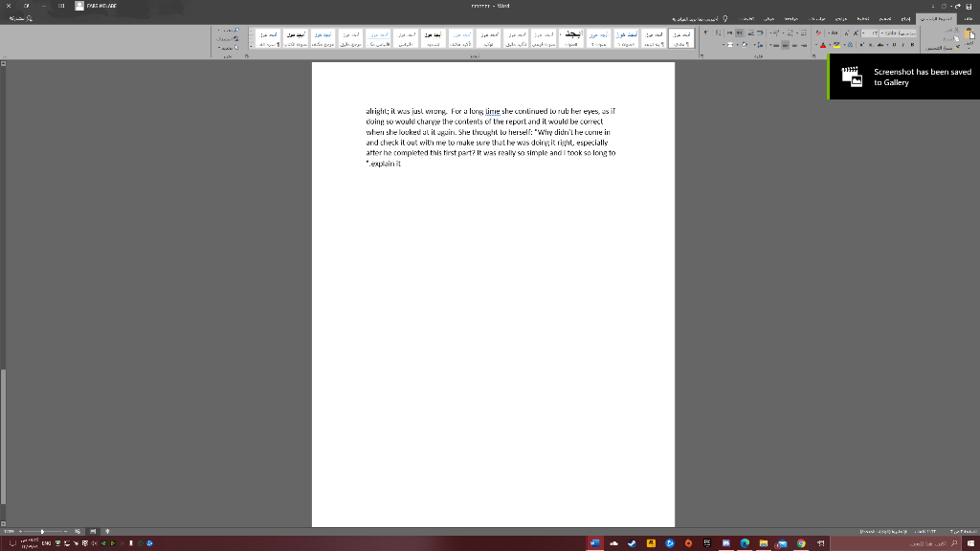Click the Undo arrow in title bar
Viewport: 980px width, 551px height.
pos(958,6)
